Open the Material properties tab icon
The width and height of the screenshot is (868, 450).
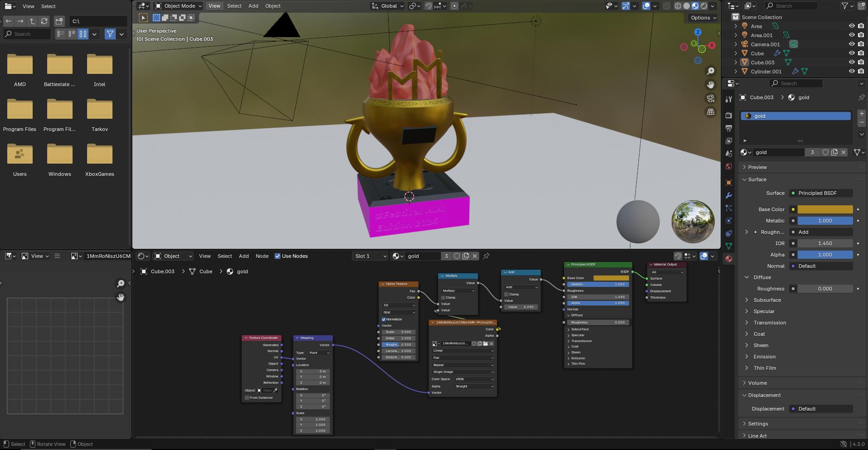729,259
